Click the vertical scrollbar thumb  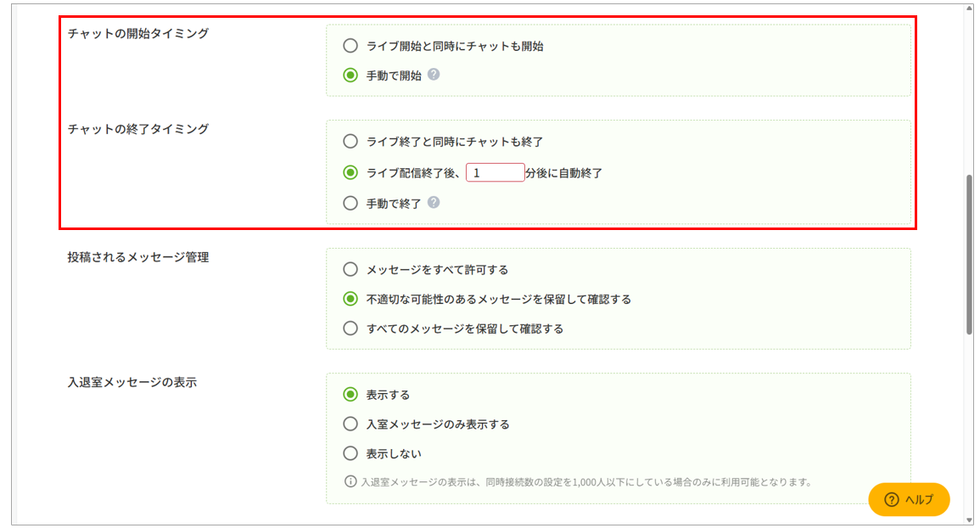pyautogui.click(x=969, y=255)
